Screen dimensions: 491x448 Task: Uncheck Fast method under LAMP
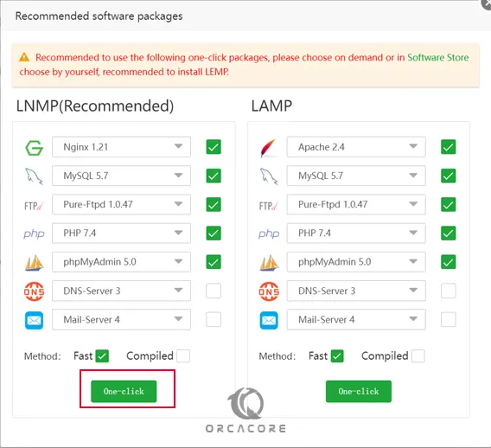tap(337, 356)
